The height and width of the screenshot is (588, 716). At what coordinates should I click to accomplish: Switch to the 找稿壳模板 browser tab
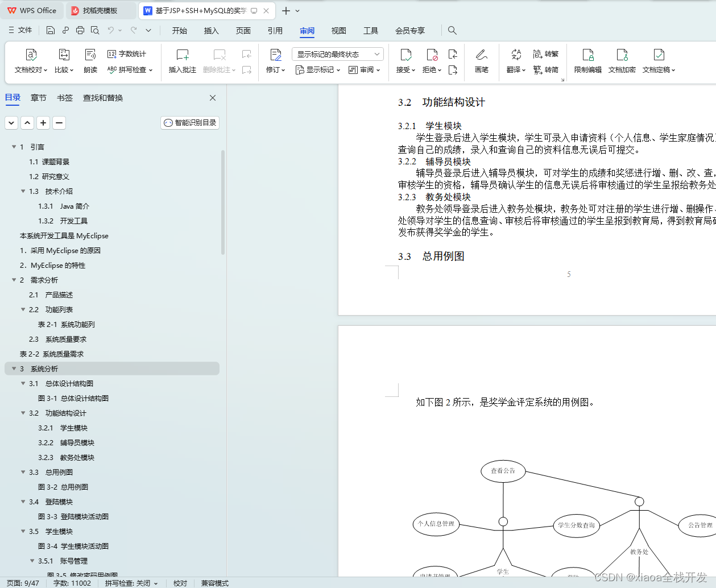[x=101, y=10]
